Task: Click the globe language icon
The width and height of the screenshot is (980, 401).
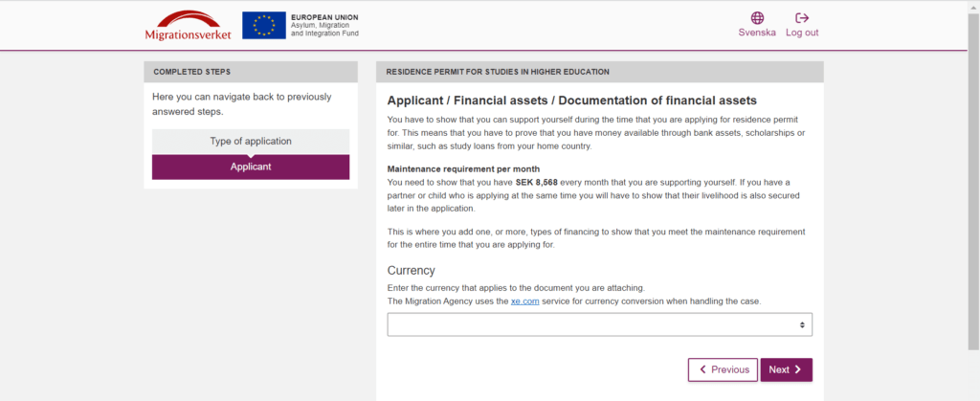Action: [x=758, y=18]
